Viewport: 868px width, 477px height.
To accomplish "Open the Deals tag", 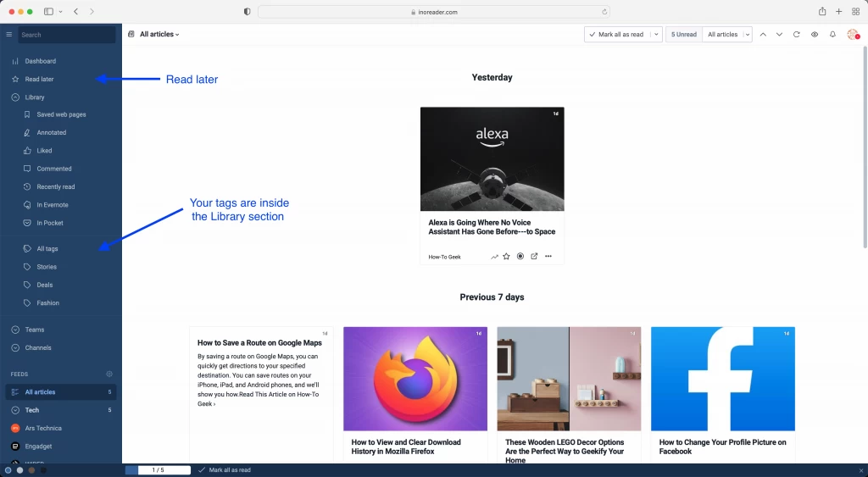I will pos(44,285).
